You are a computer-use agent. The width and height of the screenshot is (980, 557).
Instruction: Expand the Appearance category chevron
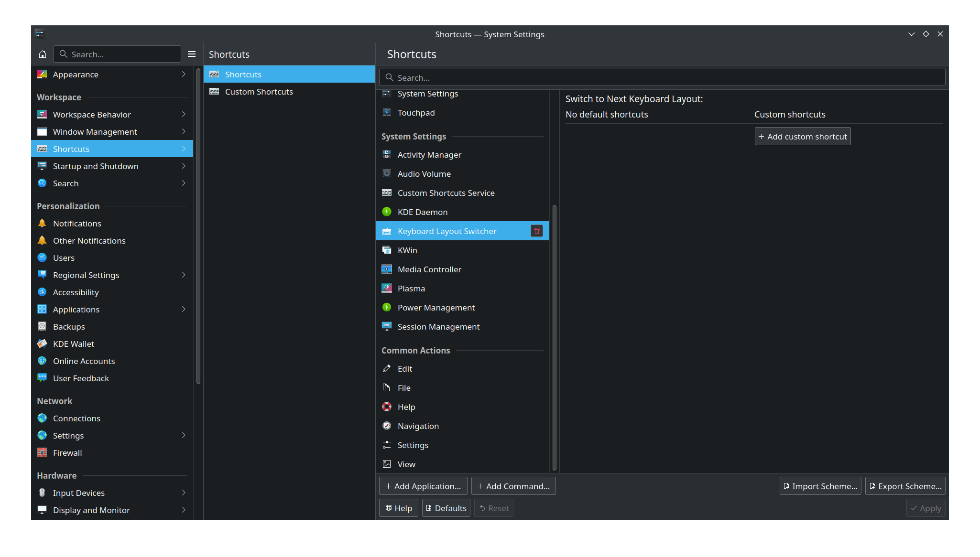pyautogui.click(x=184, y=75)
